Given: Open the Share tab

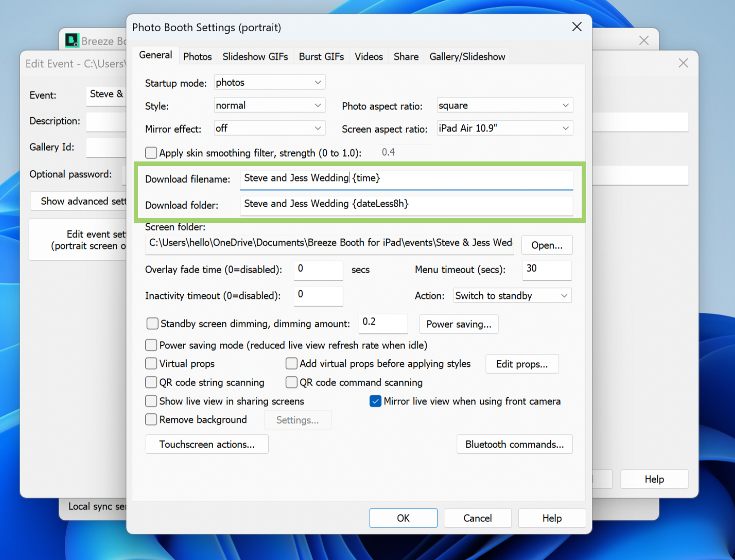Looking at the screenshot, I should (x=406, y=57).
